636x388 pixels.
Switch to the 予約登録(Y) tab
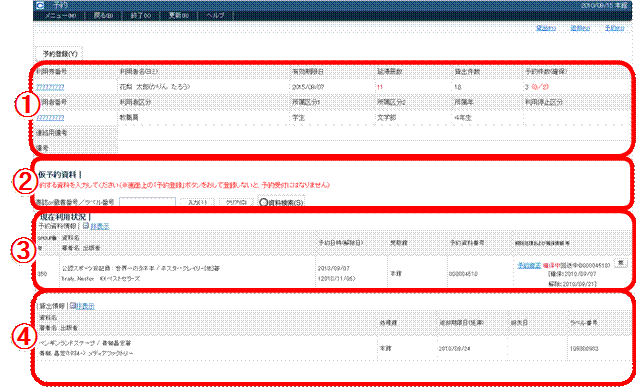60,54
